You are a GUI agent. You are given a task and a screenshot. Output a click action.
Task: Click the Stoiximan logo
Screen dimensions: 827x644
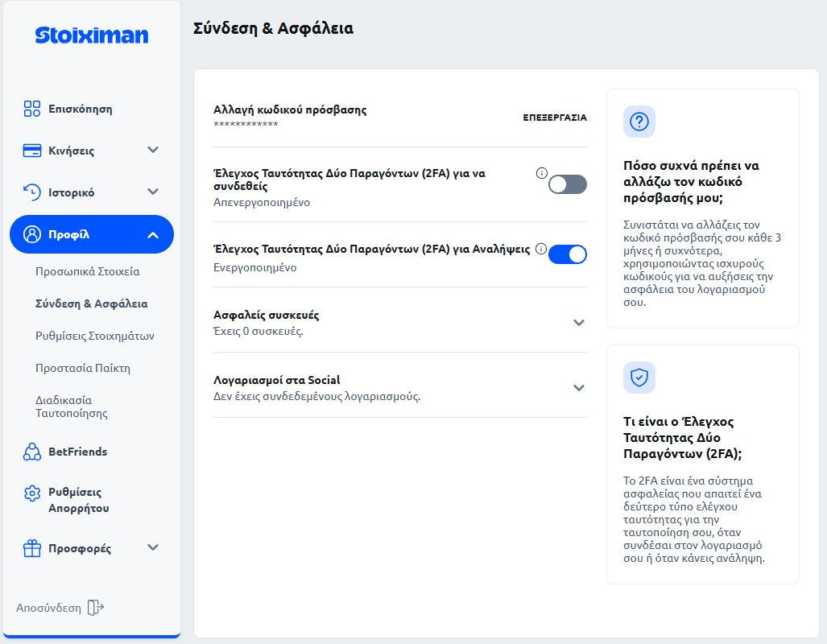pyautogui.click(x=92, y=35)
